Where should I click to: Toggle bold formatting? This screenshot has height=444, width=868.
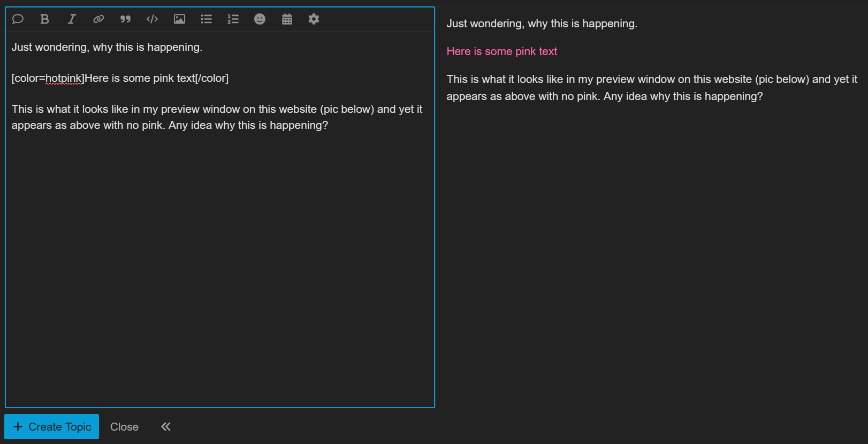click(x=44, y=19)
